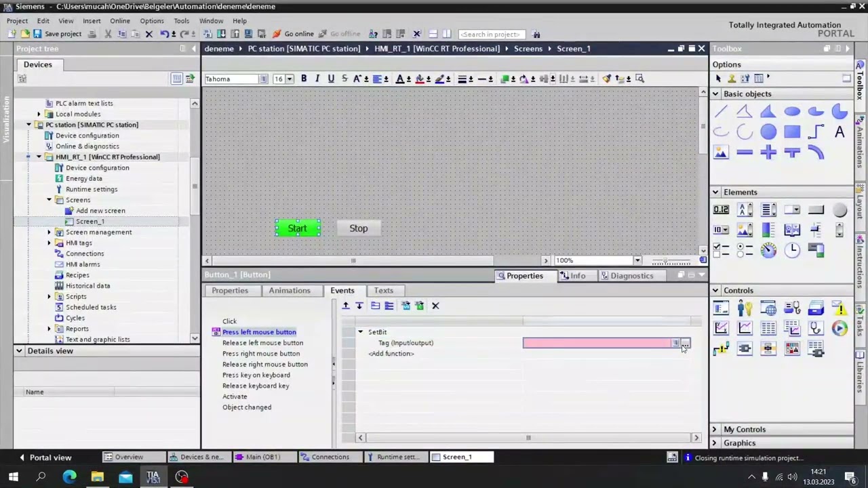Click Add function row
The image size is (868, 488).
[391, 354]
